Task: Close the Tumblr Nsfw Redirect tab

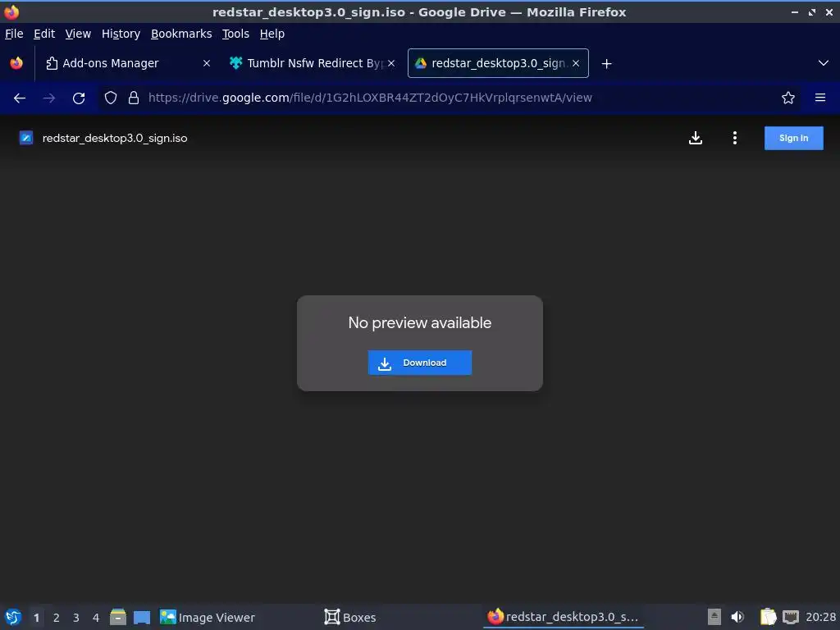Action: [x=391, y=63]
